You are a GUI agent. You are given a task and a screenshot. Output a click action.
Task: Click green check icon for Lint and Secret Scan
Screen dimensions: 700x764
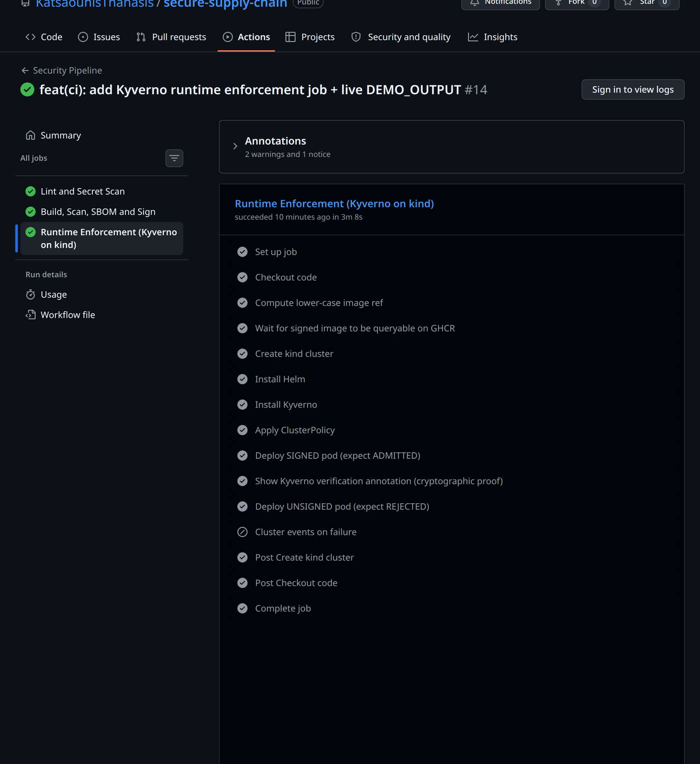(x=30, y=191)
